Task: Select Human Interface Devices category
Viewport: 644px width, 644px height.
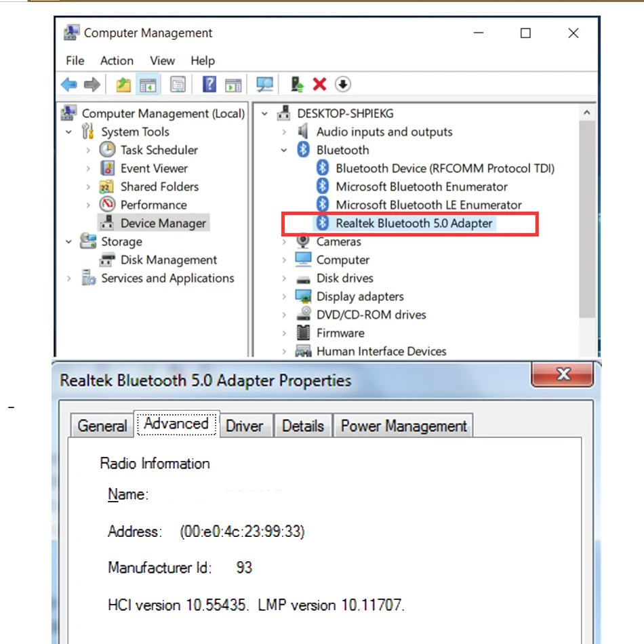Action: tap(381, 351)
